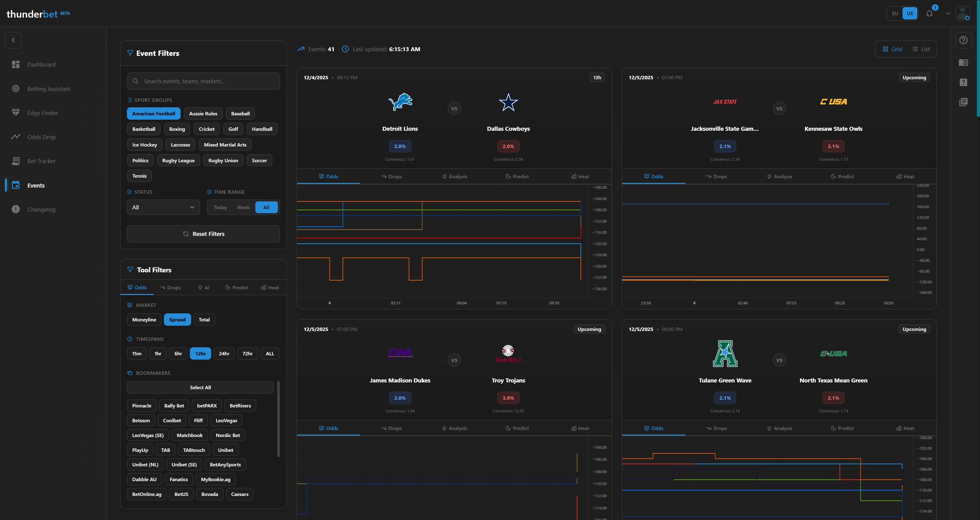
Task: Switch events view to List
Action: tap(921, 49)
